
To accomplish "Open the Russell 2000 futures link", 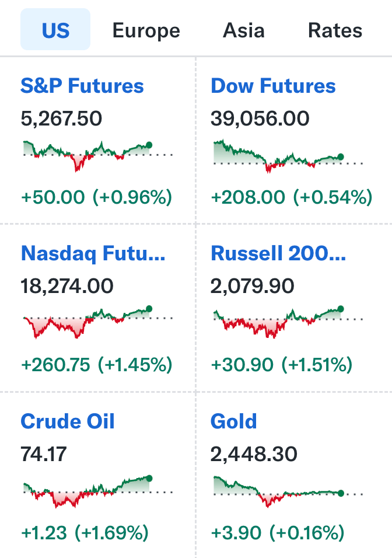I will click(278, 253).
